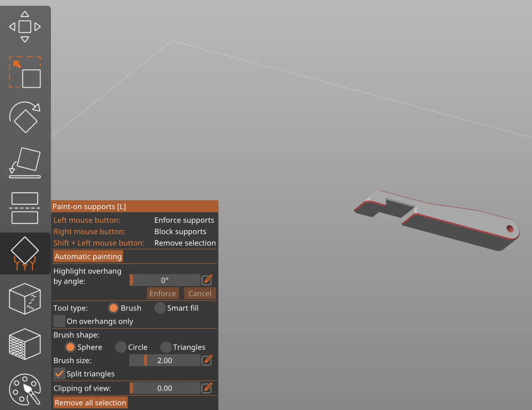Edit the clipping of view value
532x410 pixels.
pos(207,388)
